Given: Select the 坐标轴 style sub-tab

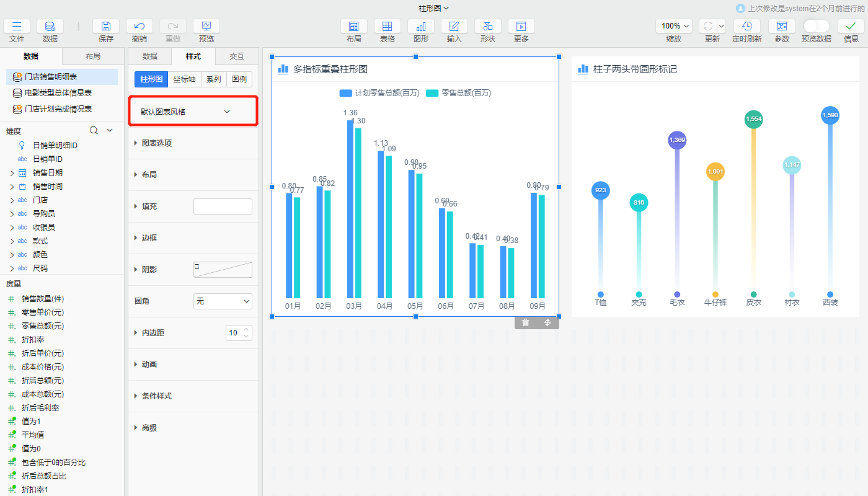Looking at the screenshot, I should 184,79.
